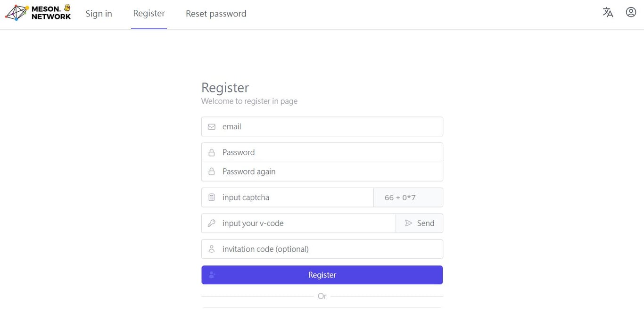Focus the Password again field
This screenshot has width=644, height=321.
tap(330, 172)
